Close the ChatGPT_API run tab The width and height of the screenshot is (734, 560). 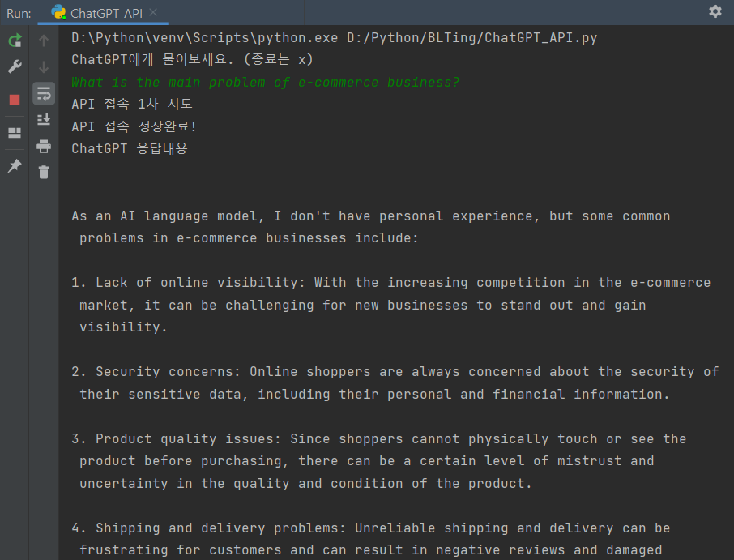[x=153, y=13]
